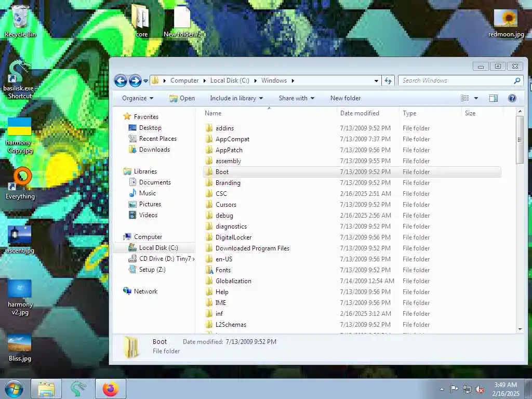Viewport: 532px width, 399px height.
Task: Select core folder on desktop
Action: click(141, 20)
